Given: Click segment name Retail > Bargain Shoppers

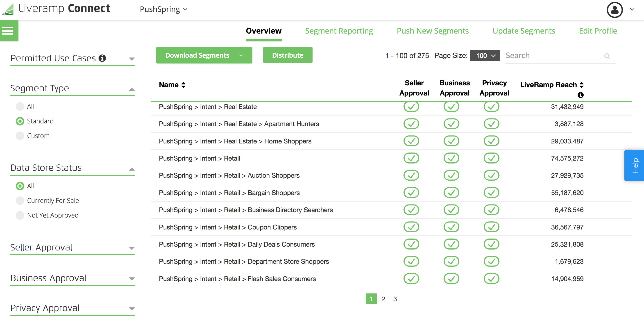Looking at the screenshot, I should tap(229, 193).
